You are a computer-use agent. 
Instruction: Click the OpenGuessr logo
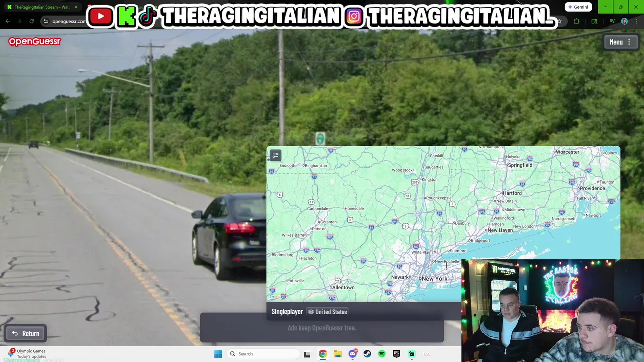[34, 42]
